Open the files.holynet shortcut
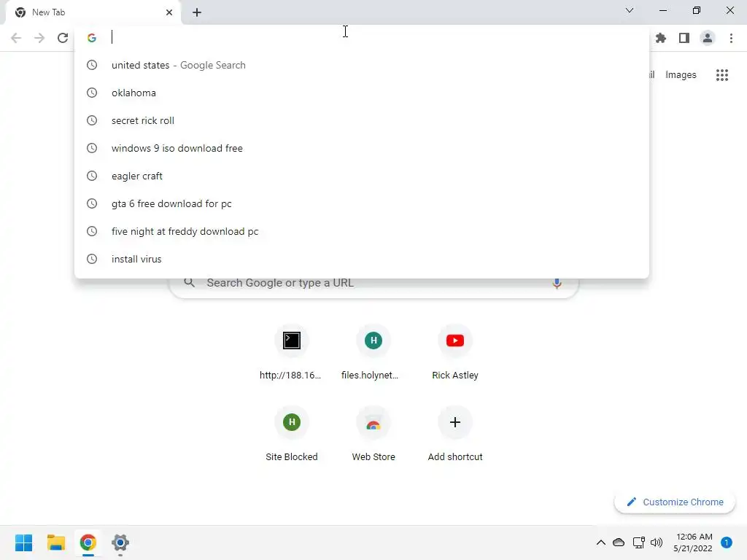 pos(373,354)
